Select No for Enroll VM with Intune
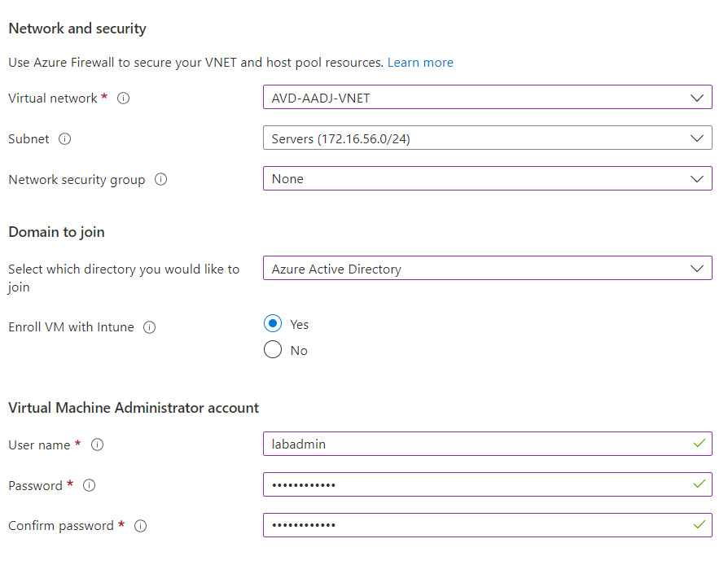Screen dimensions: 728x565 tap(273, 350)
